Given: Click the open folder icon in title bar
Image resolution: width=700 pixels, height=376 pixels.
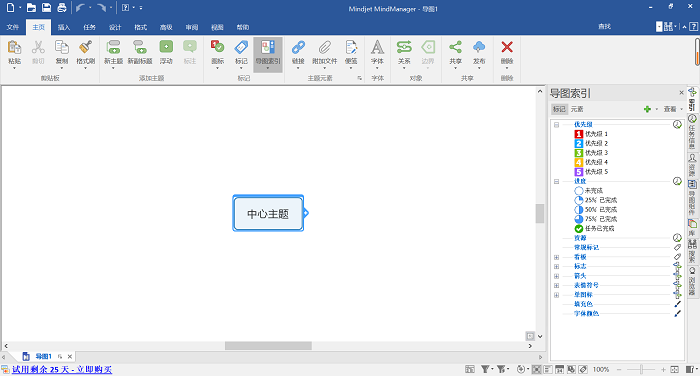Looking at the screenshot, I should pyautogui.click(x=31, y=8).
